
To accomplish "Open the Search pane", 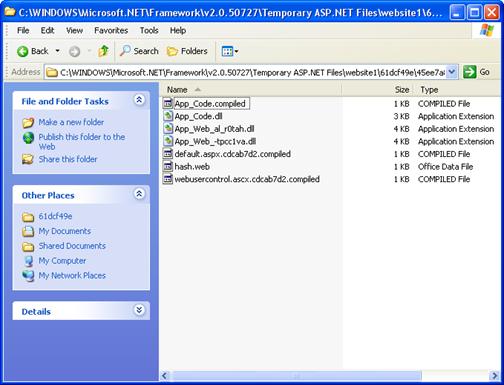I will point(139,51).
